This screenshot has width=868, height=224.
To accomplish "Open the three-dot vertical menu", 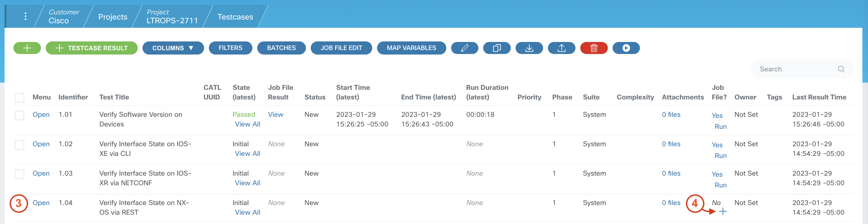I will (x=25, y=16).
